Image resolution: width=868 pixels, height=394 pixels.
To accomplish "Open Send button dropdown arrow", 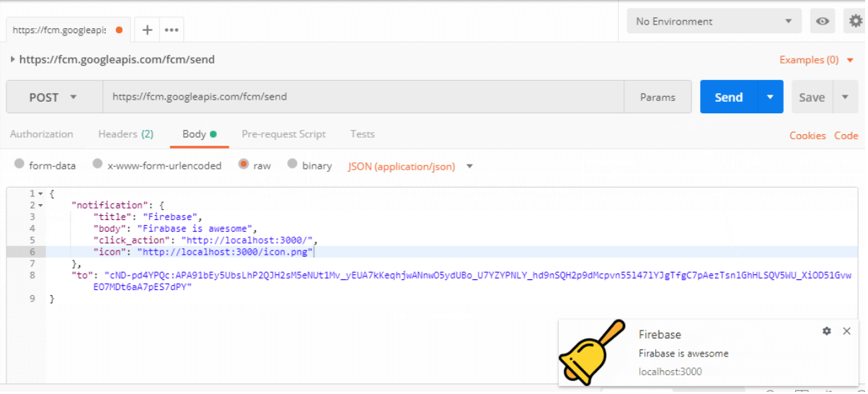I will tap(771, 97).
